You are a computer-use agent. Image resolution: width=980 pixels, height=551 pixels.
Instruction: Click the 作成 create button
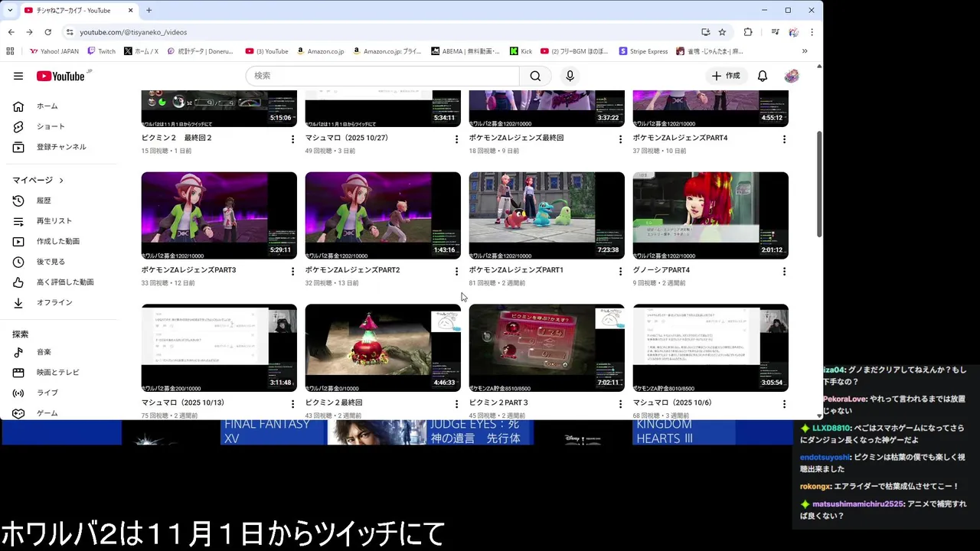[x=726, y=76]
